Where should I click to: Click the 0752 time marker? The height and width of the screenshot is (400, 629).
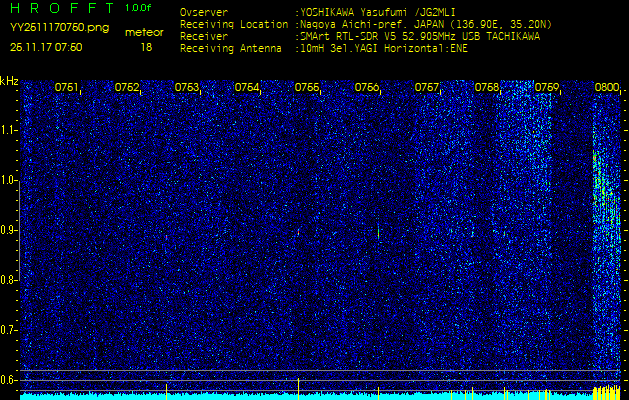[127, 87]
